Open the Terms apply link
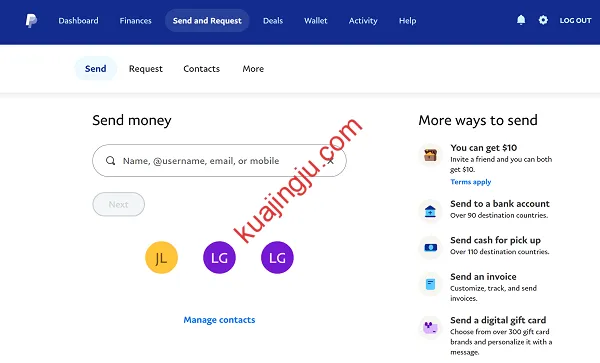Screen dimensions: 600x363 pos(471,182)
